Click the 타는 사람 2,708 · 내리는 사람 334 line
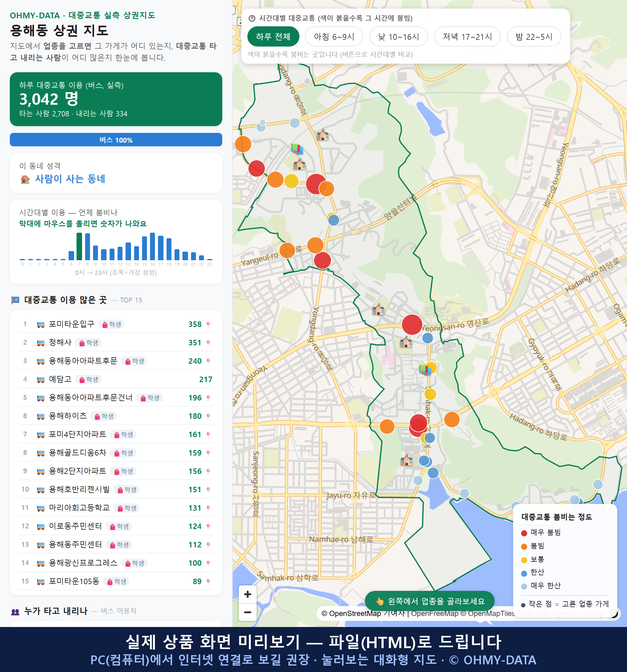 pos(73,114)
